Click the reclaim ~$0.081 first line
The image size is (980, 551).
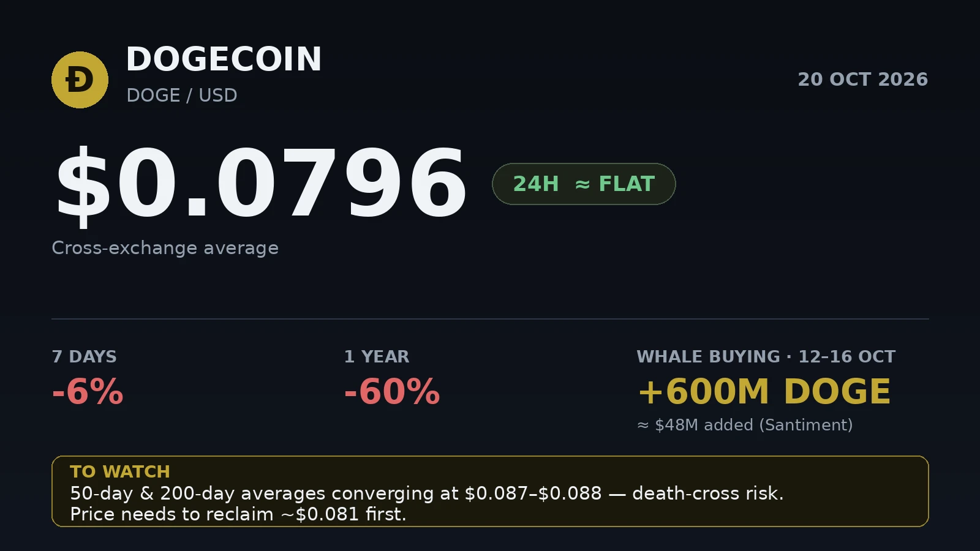[x=238, y=514]
